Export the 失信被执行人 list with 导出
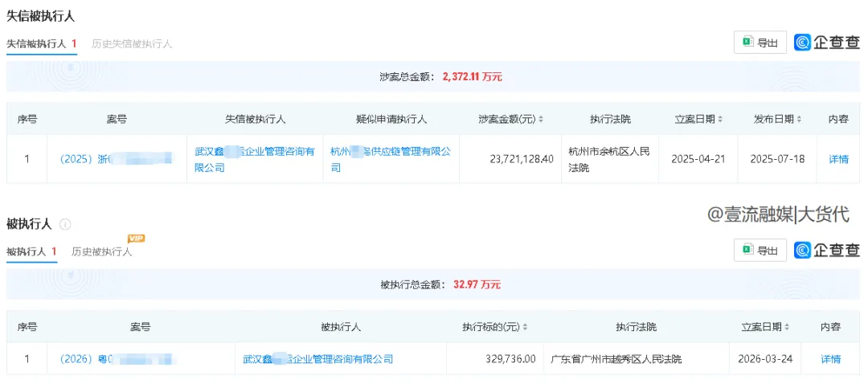Screen dimensions: 868x392 [759, 43]
